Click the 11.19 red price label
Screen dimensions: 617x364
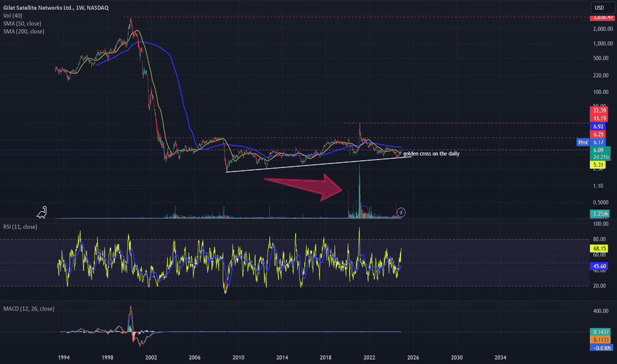(598, 118)
